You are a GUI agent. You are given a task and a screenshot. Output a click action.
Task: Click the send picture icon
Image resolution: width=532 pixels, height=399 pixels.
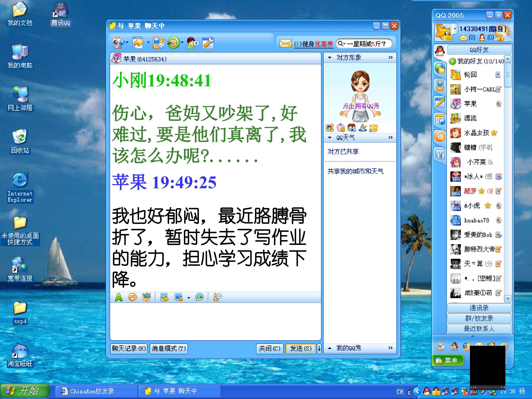click(x=165, y=297)
